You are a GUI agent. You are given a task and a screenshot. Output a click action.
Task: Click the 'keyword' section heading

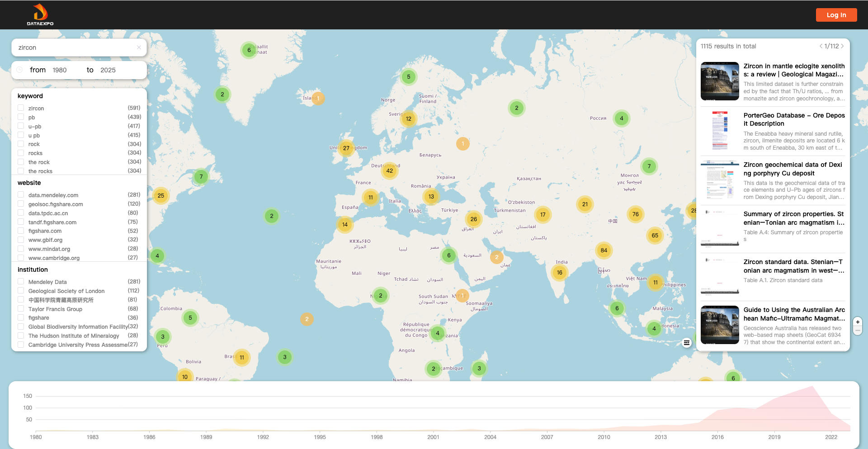[30, 96]
